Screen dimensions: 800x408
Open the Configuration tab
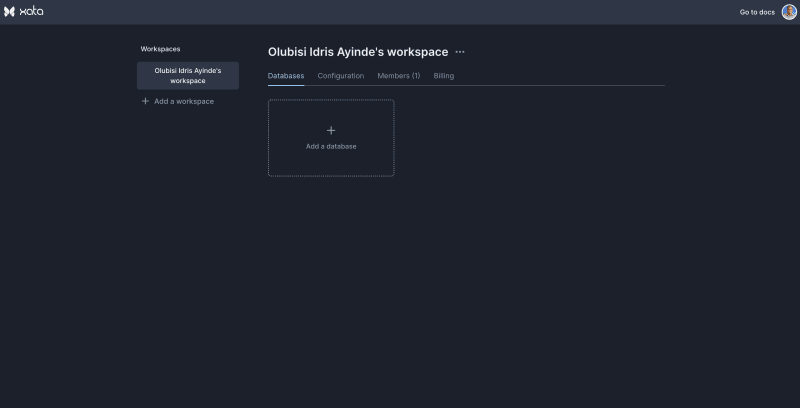[x=341, y=75]
